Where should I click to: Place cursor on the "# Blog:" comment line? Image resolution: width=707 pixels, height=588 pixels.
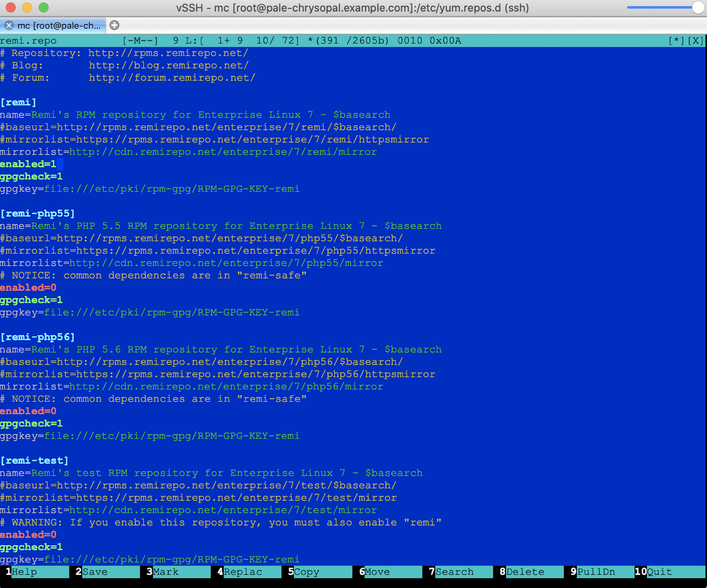[x=124, y=65]
